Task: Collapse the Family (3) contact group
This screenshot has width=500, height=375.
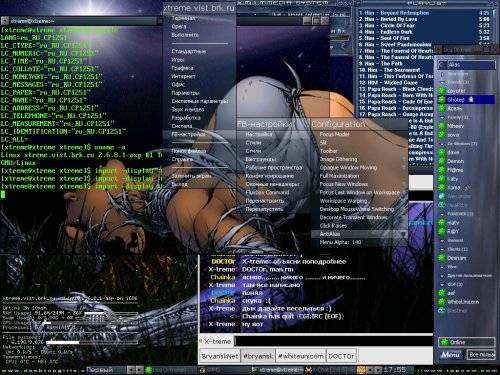Action: [x=442, y=117]
